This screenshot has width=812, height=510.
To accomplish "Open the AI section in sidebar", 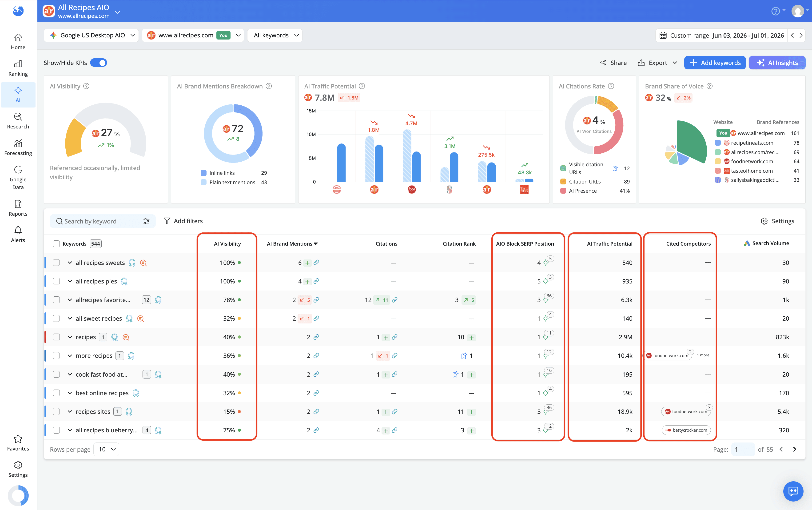I will pyautogui.click(x=18, y=95).
